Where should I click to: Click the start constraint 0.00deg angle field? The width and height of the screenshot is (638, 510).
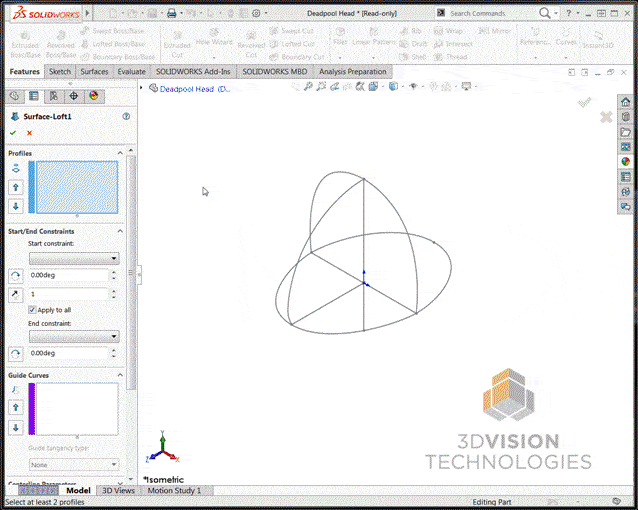coord(68,275)
